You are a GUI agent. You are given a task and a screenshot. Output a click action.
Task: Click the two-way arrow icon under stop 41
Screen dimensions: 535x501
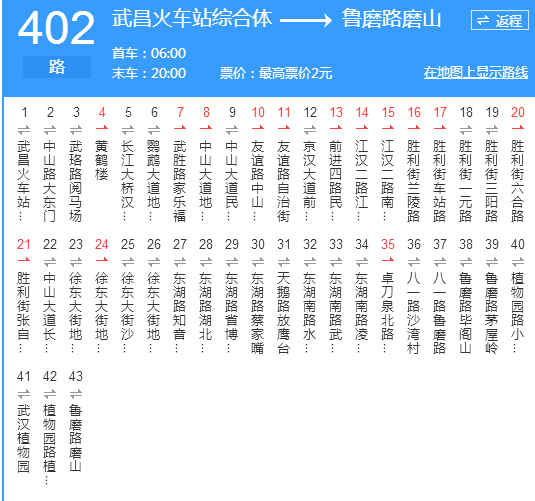(24, 394)
